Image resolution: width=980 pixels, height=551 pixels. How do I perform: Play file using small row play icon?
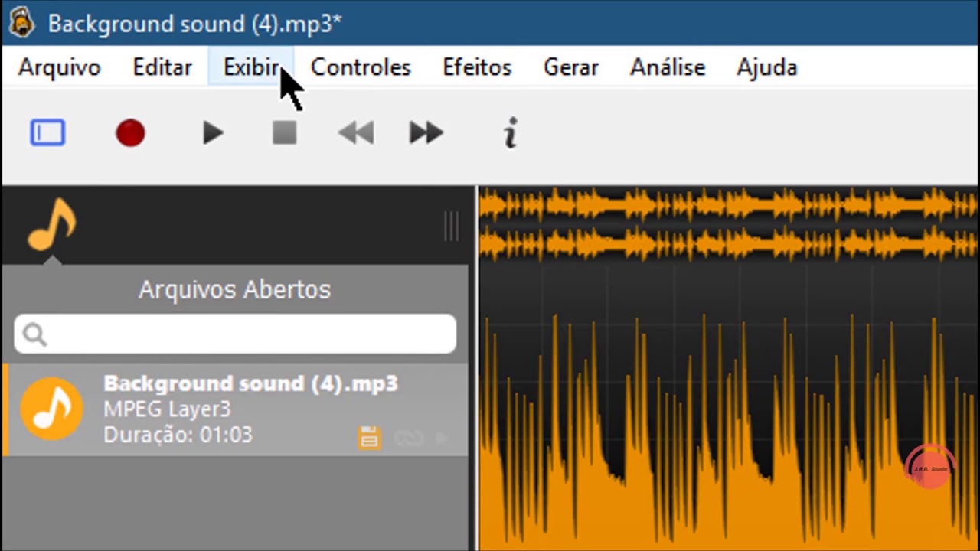click(x=443, y=439)
